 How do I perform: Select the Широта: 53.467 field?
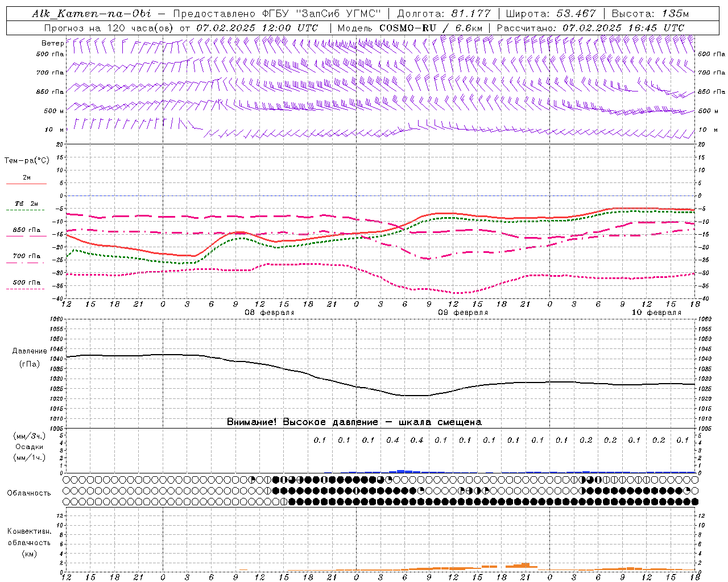[551, 14]
